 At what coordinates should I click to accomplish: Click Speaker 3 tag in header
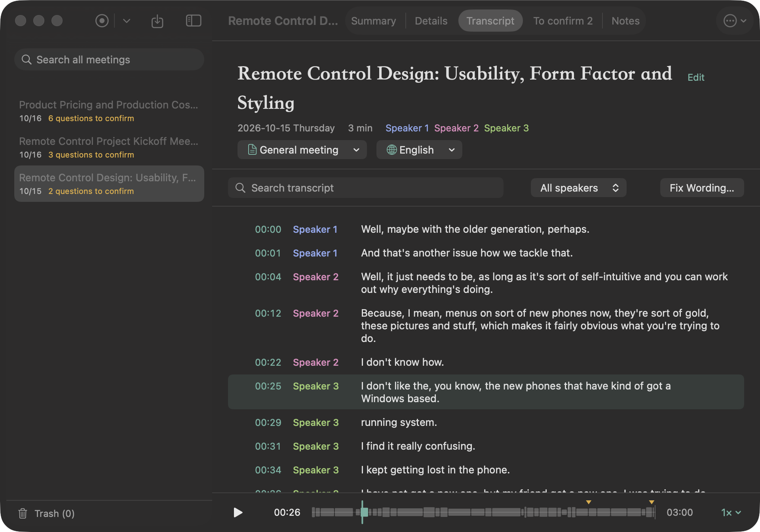click(x=506, y=128)
